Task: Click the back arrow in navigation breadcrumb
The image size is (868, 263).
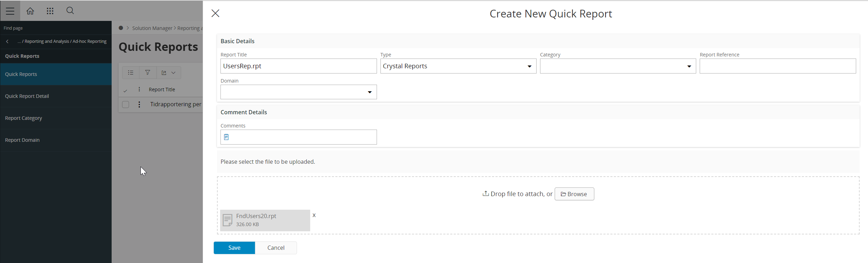Action: [x=7, y=41]
